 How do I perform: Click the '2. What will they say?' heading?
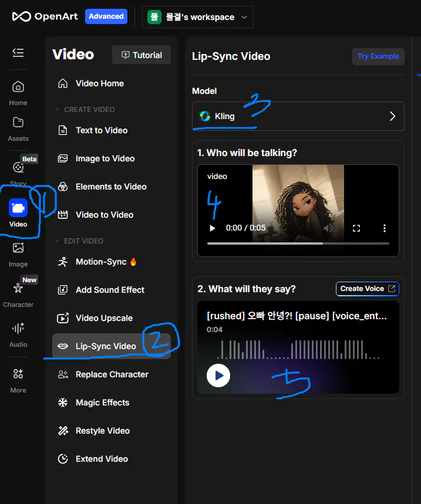(247, 289)
